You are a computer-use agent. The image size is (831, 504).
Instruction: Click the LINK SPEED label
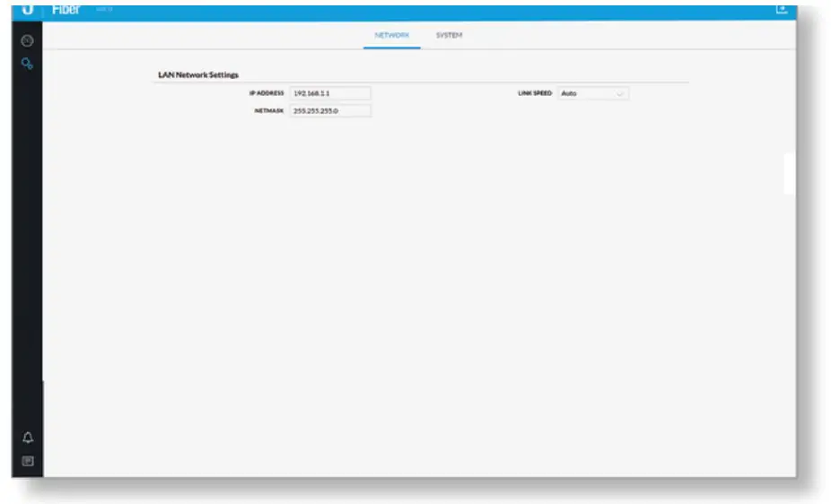[535, 93]
